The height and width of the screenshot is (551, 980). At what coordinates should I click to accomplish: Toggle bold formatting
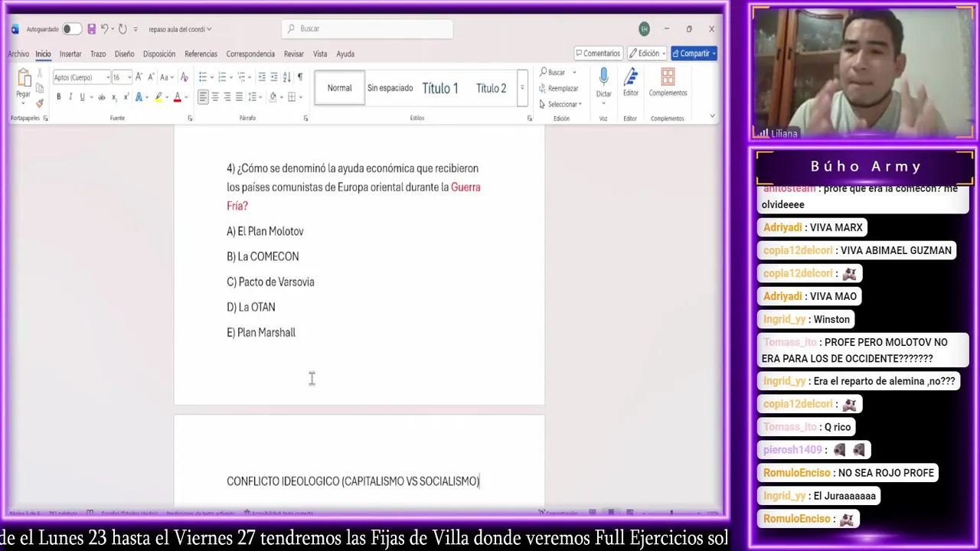(58, 97)
